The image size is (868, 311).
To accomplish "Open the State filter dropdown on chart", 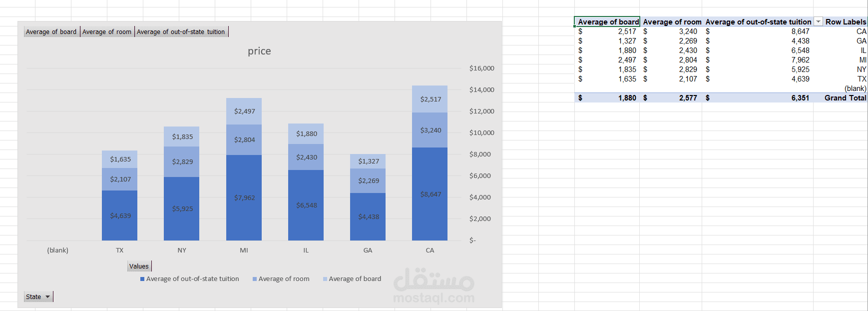I will tap(38, 296).
